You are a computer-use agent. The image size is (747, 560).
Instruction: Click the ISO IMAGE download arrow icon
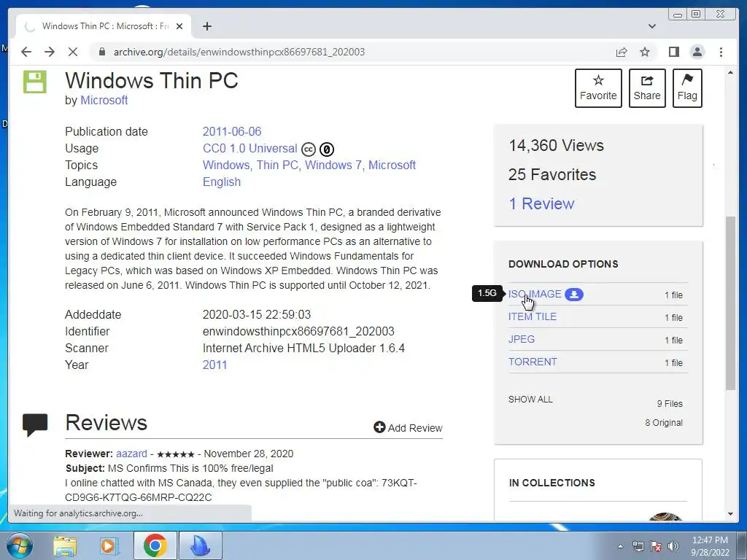pyautogui.click(x=573, y=295)
